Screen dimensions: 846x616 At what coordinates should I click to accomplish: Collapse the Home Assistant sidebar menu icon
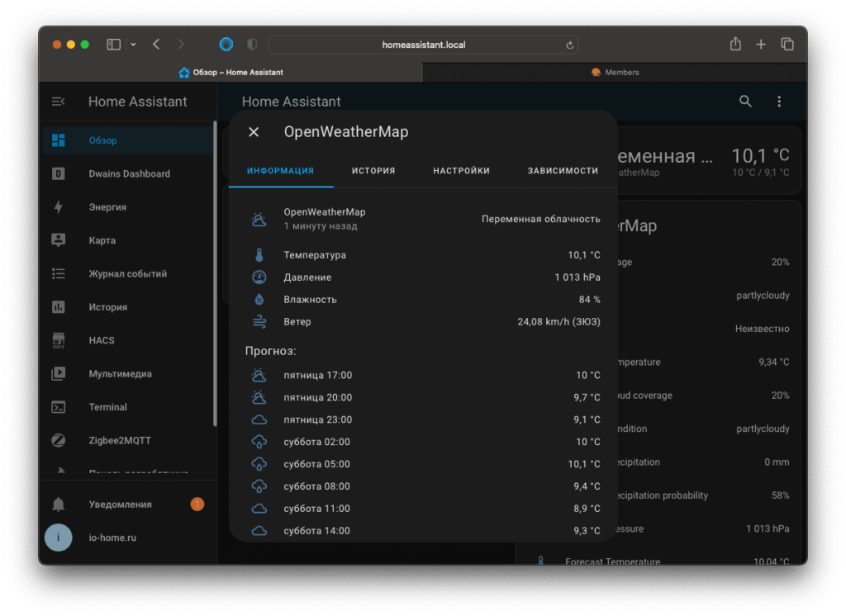pyautogui.click(x=58, y=102)
